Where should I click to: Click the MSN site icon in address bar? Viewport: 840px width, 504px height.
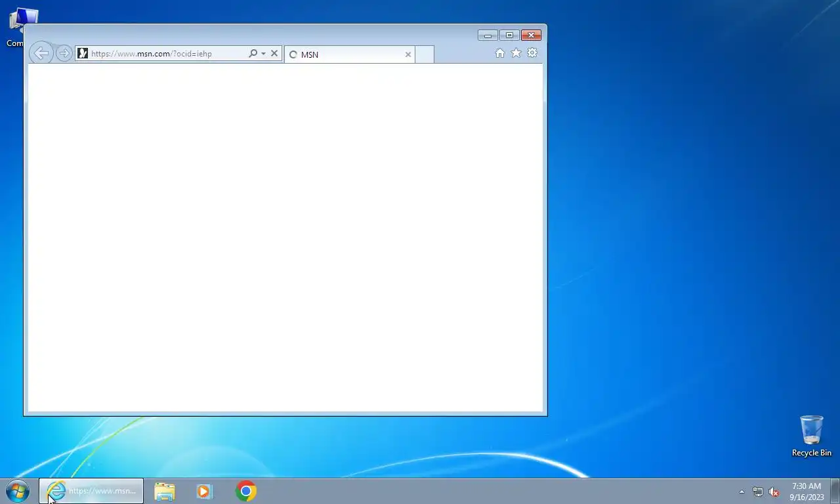[x=83, y=54]
